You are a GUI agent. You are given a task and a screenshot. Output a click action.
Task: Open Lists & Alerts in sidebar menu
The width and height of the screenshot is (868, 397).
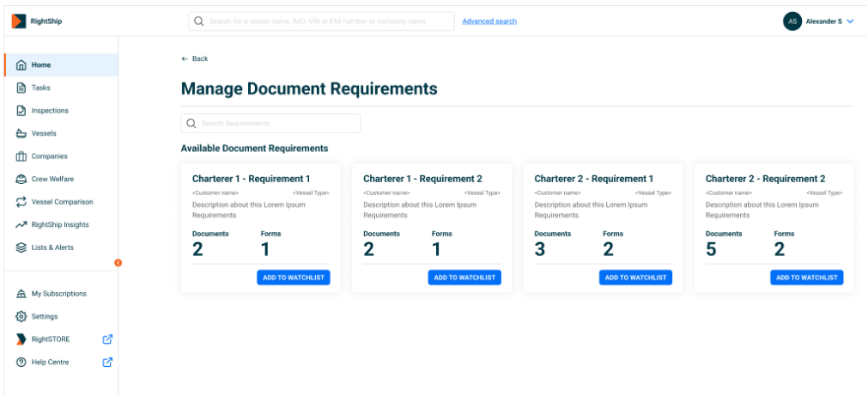pos(61,247)
